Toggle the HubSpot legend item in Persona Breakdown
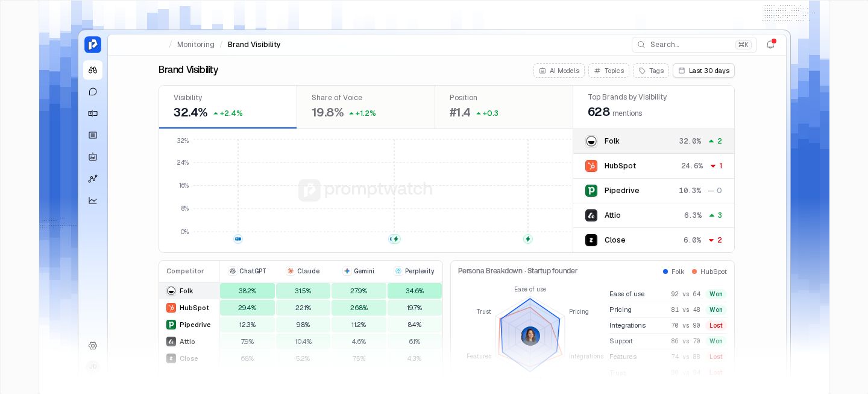 (x=709, y=272)
